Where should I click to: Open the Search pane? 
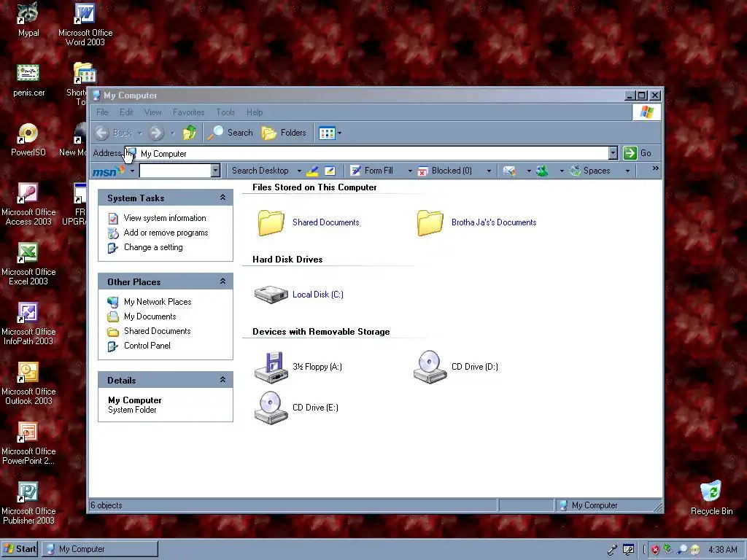[231, 133]
